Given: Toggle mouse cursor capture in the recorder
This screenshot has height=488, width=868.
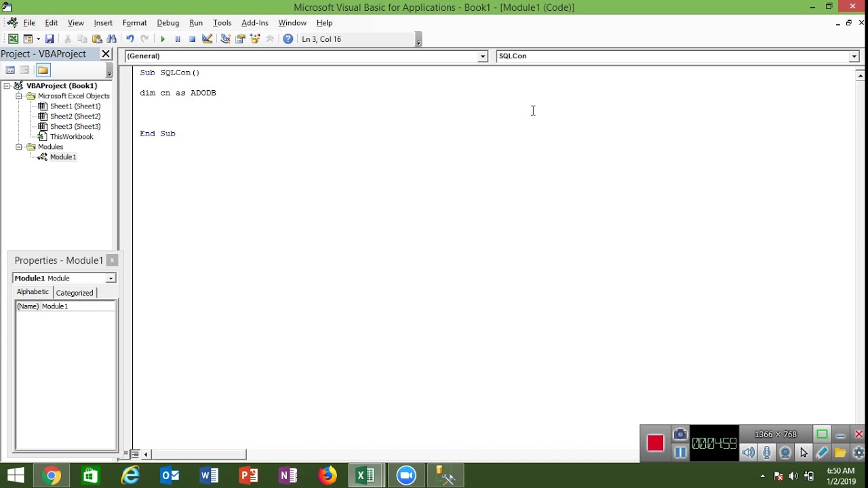Looking at the screenshot, I should 804,453.
